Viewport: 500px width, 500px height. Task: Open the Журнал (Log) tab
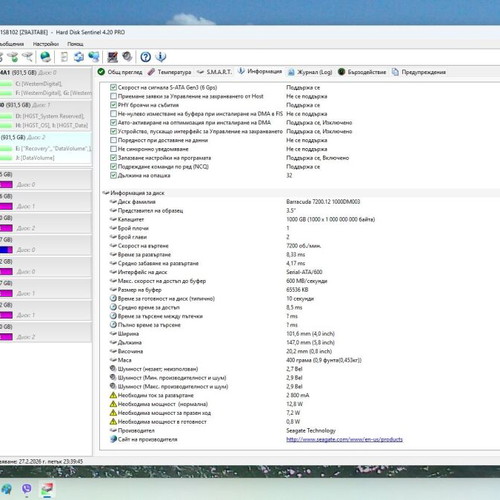point(310,72)
